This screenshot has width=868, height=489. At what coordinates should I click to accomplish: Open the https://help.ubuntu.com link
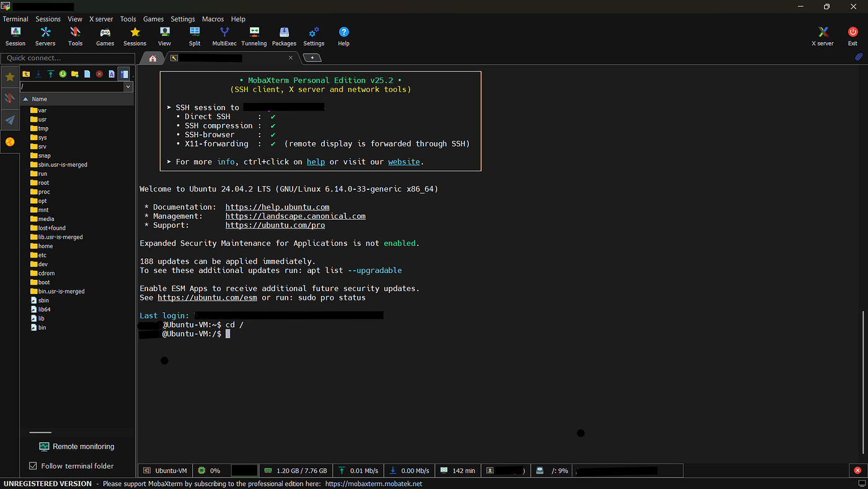click(277, 207)
